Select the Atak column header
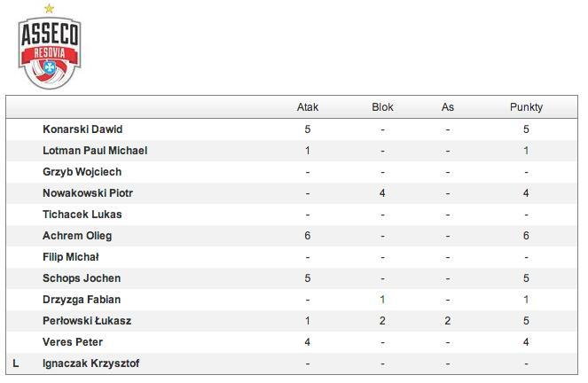Viewport: 588px width, 383px height. (x=308, y=107)
